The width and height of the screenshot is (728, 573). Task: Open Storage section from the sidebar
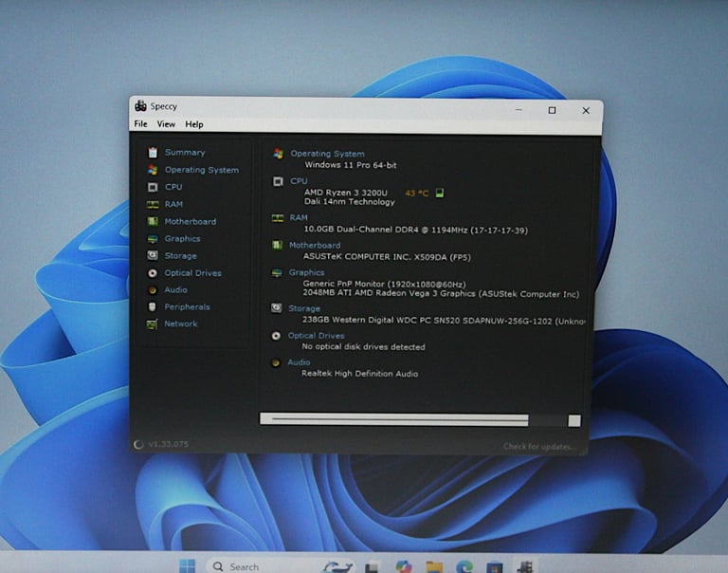(180, 255)
